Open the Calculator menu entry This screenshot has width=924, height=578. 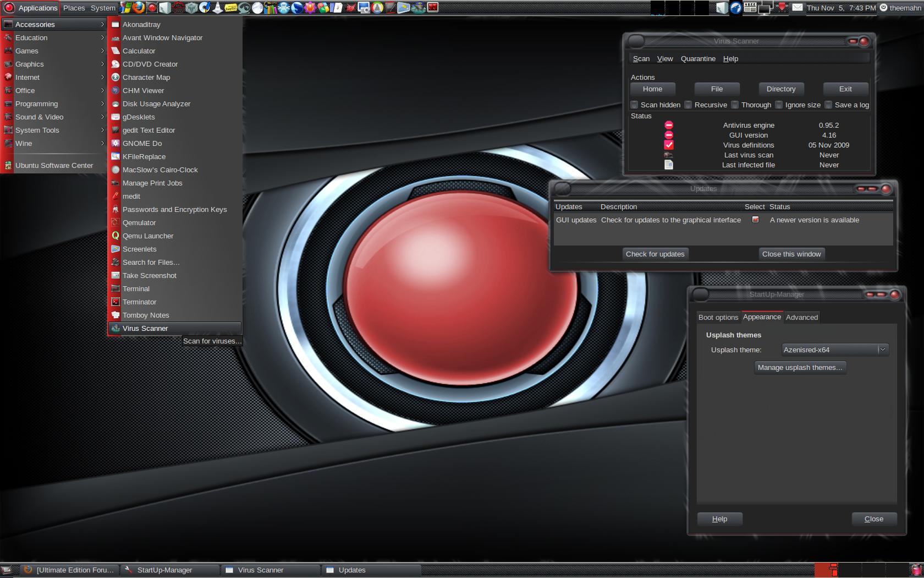[175, 51]
